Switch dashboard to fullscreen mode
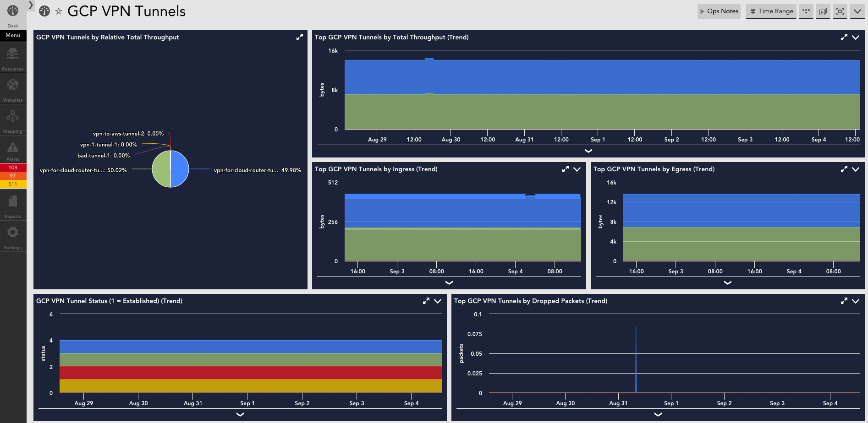 coord(840,11)
